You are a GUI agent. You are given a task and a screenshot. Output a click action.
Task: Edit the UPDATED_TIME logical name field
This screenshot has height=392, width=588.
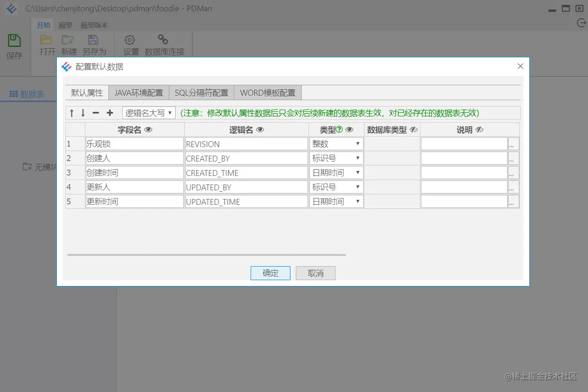pos(247,202)
